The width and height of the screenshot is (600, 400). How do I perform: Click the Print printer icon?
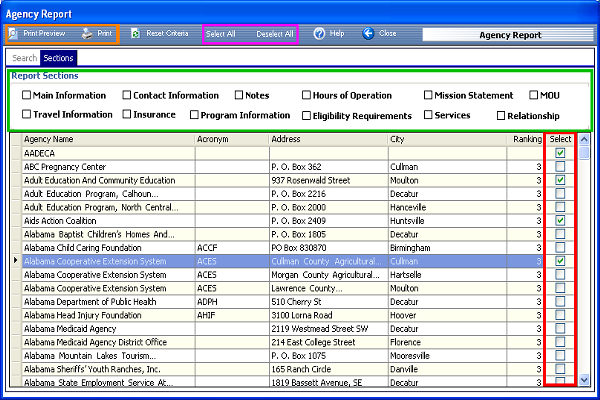87,33
